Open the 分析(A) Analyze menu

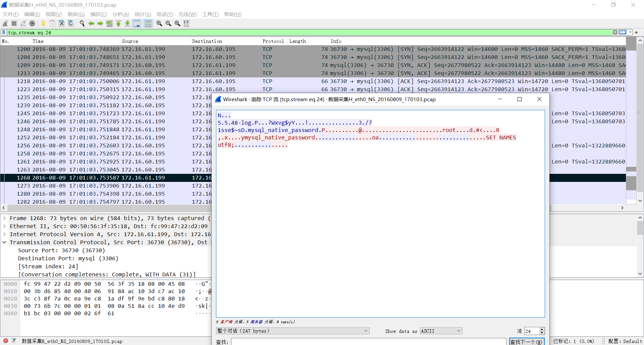tap(121, 14)
